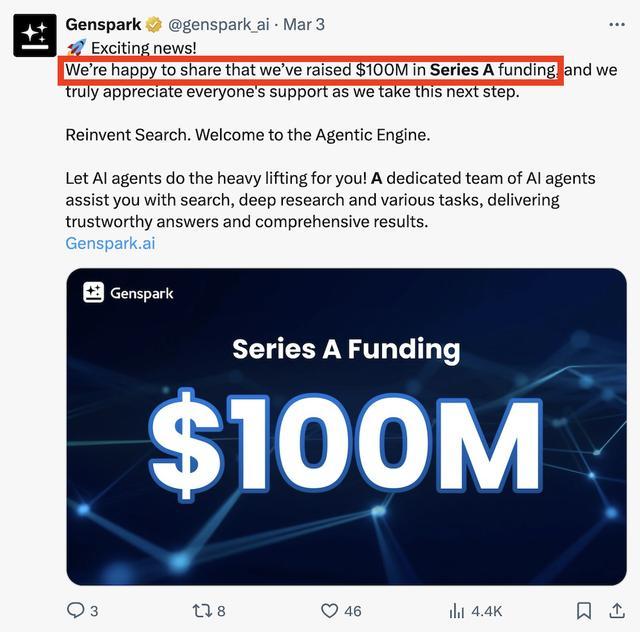The width and height of the screenshot is (640, 632).
Task: Open the reply comment icon
Action: (76, 610)
